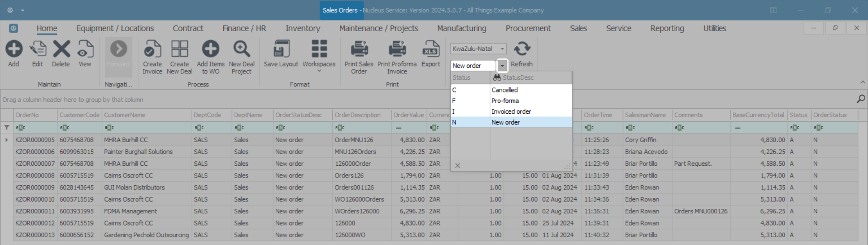Viewport: 868px width, 245px height.
Task: Collapse the ribbon with the chevron
Action: 863,82
